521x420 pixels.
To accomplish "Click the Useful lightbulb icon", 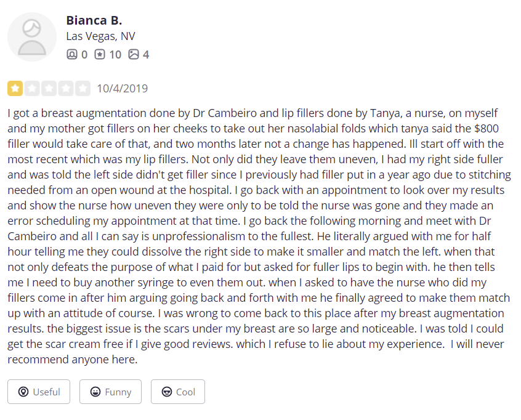I will coord(23,392).
